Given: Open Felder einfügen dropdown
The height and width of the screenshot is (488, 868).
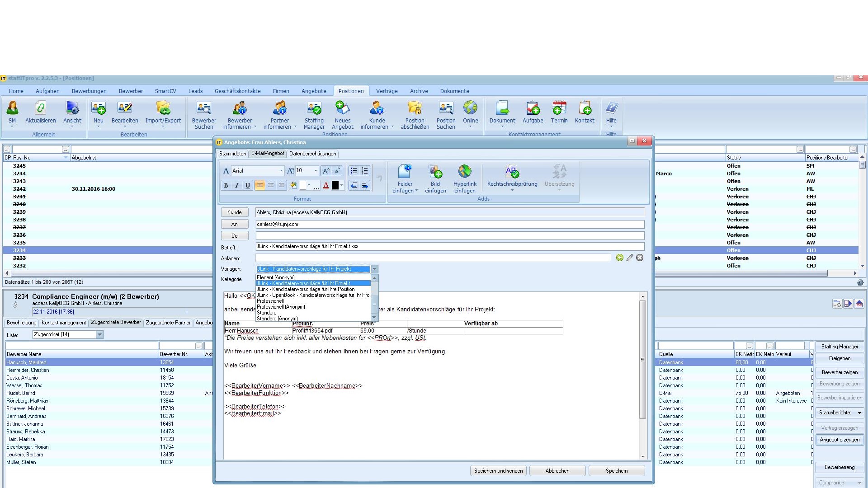Looking at the screenshot, I should [405, 179].
